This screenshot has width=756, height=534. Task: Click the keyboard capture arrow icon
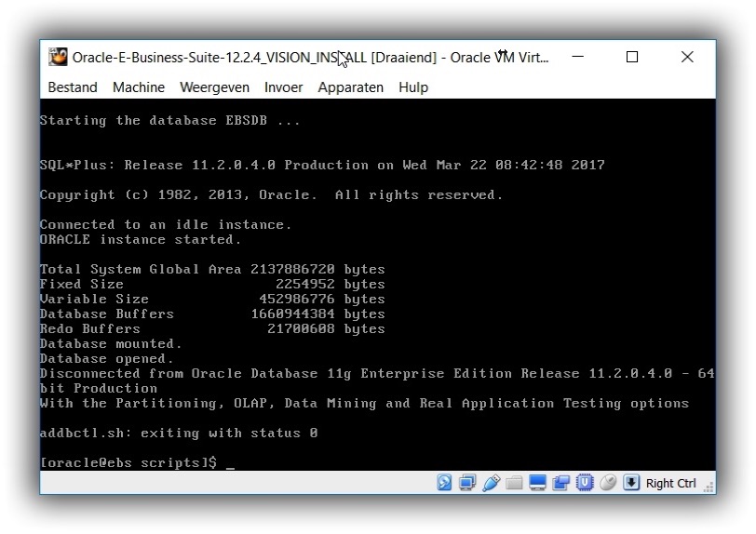(631, 483)
